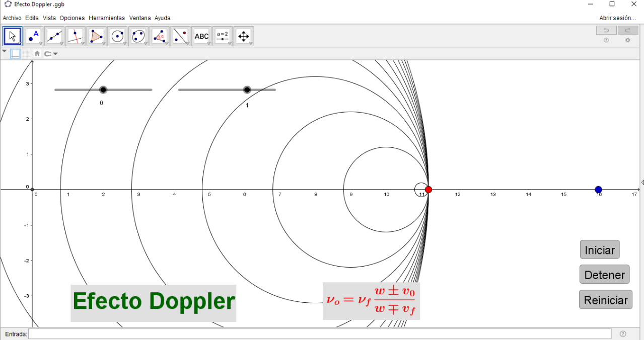This screenshot has height=340, width=644.
Task: Select the Move arrow tool
Action: point(13,36)
